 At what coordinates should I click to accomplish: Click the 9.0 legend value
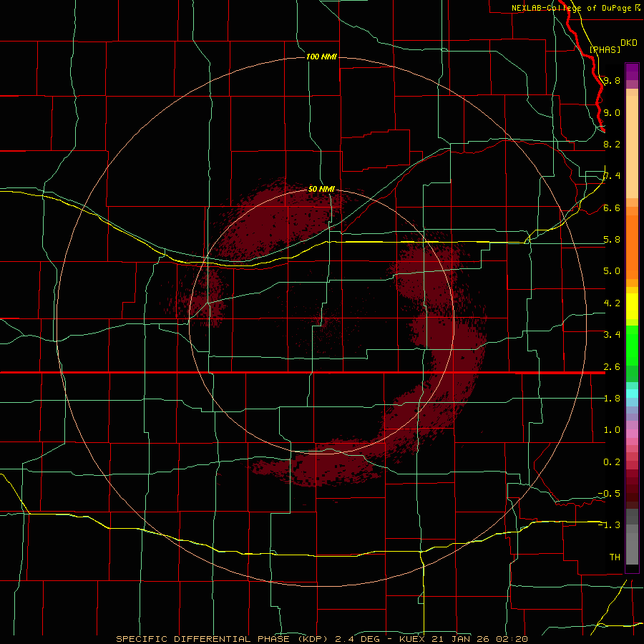pyautogui.click(x=612, y=112)
